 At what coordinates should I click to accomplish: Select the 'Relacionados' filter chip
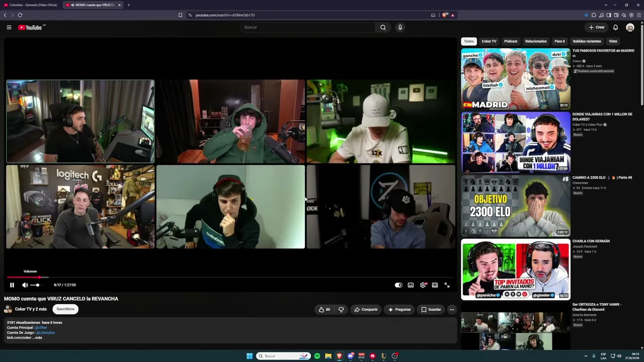pos(536,41)
